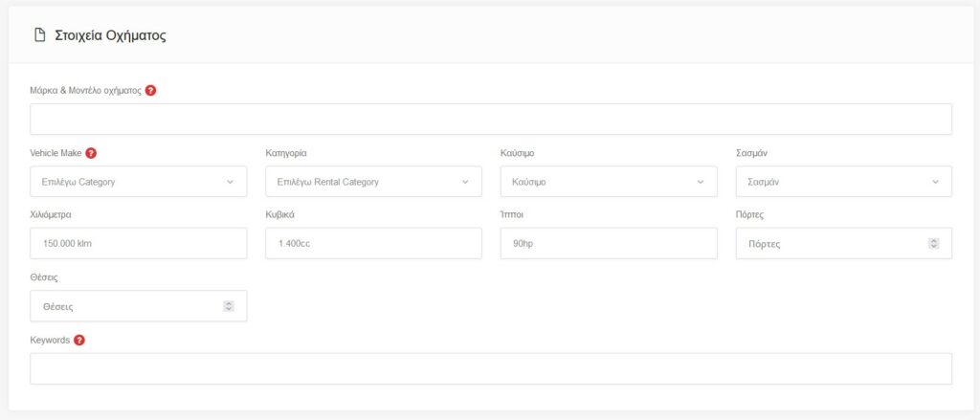The image size is (980, 420).
Task: Open the Vehicle Make category dropdown
Action: pyautogui.click(x=138, y=182)
